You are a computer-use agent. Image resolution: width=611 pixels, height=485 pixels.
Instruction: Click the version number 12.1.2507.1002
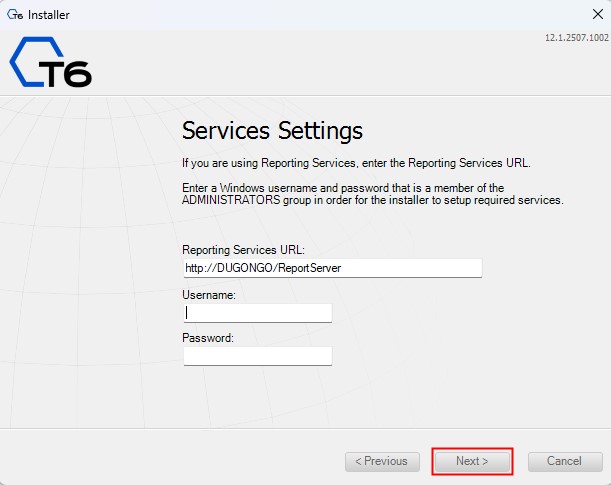pos(576,38)
